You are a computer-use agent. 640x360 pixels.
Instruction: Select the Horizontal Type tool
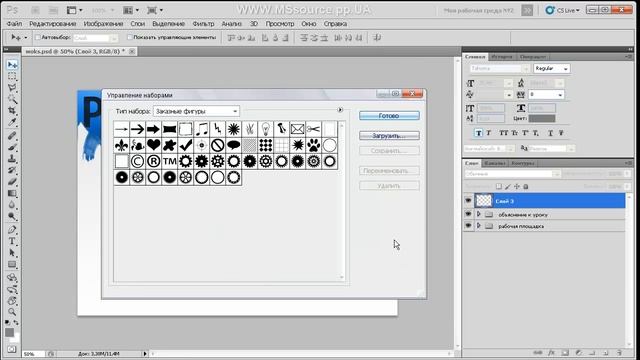coord(12,241)
